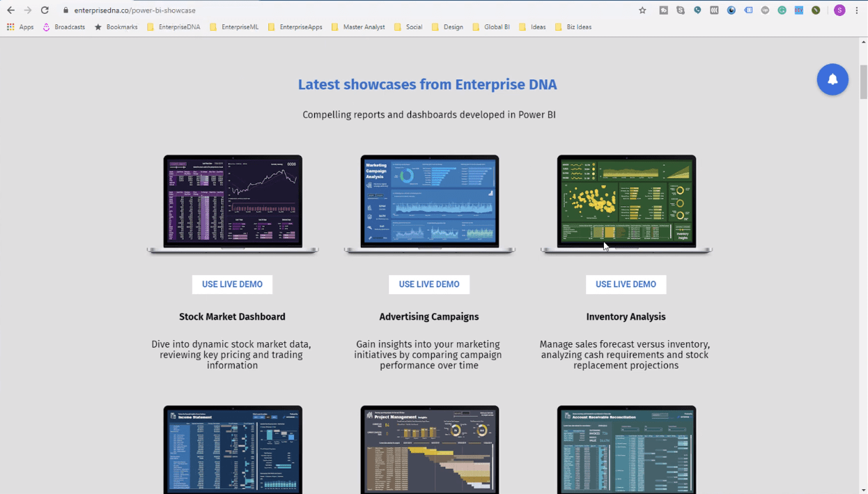
Task: Go back to the previous page
Action: point(10,10)
